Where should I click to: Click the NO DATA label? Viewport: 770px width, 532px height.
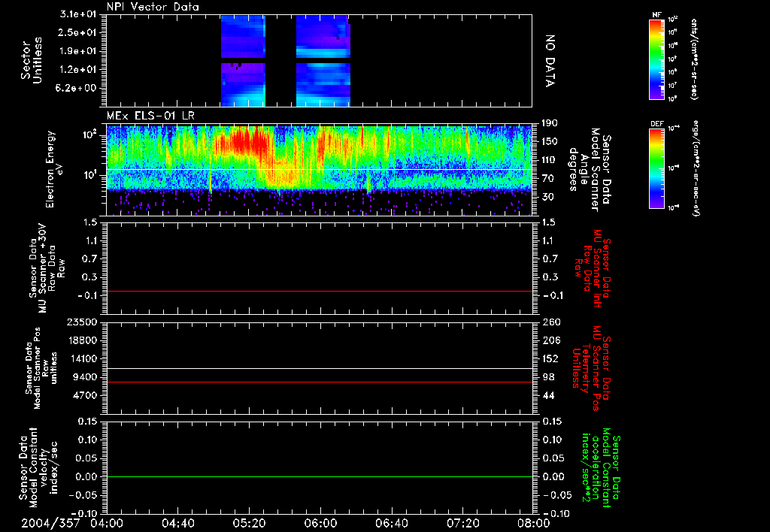[x=550, y=60]
